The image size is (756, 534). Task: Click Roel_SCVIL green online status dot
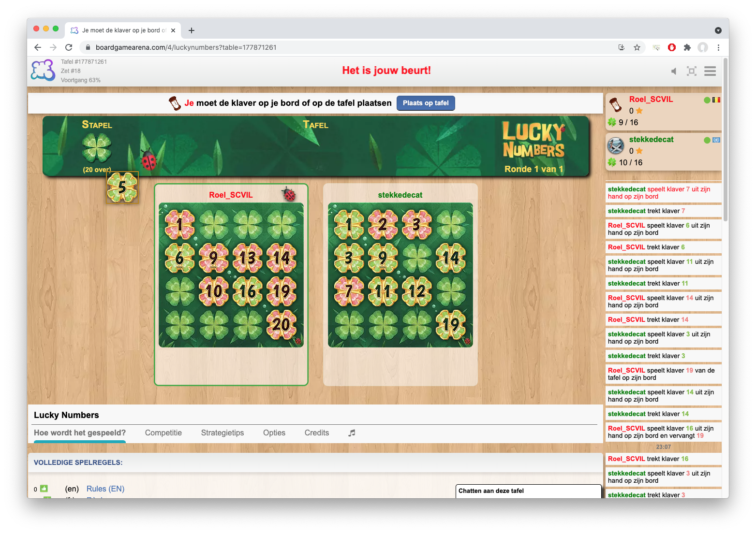707,100
